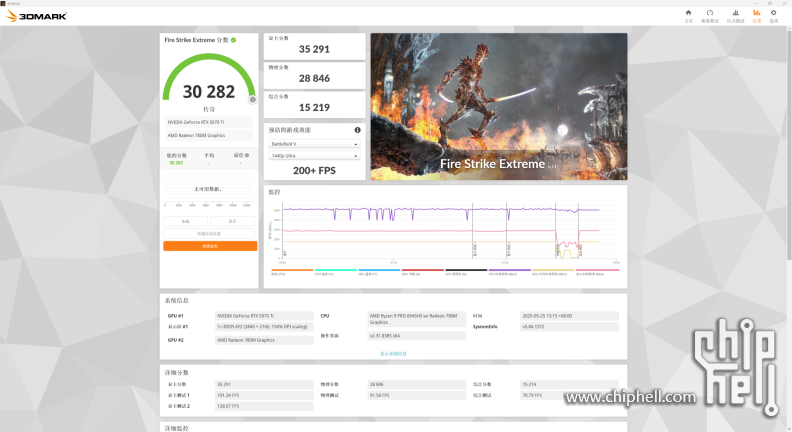Click the SystemInfo version v5.84.1372

[569, 326]
